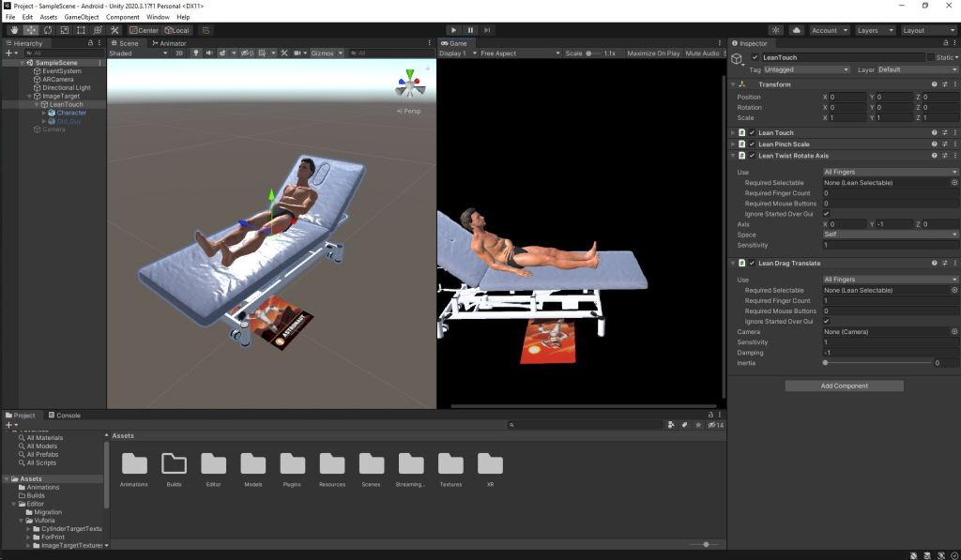Screen dimensions: 961x560
Task: Open the Shaded draw mode dropdown
Action: pos(138,53)
